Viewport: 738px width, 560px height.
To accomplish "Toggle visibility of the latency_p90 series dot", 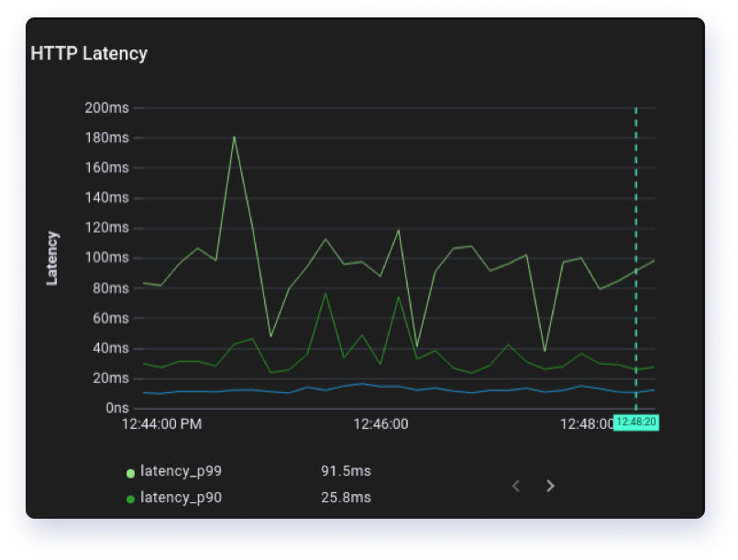I will click(x=130, y=498).
